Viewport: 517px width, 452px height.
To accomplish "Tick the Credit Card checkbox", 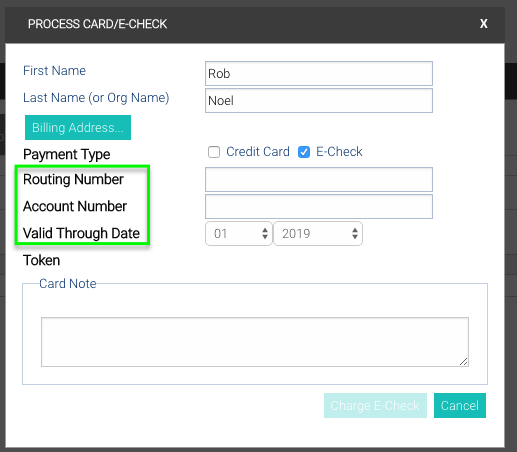I will click(x=214, y=152).
